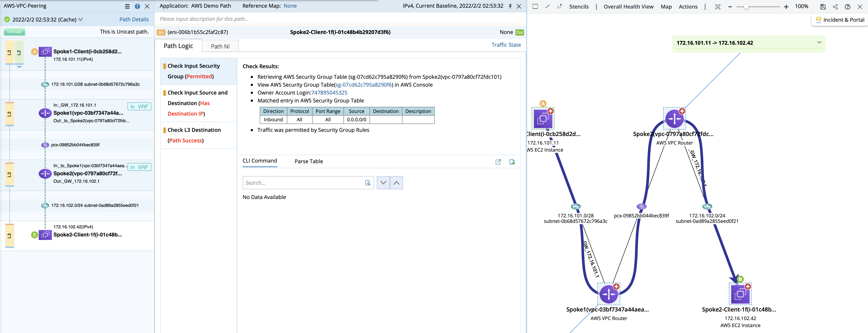
Task: Adjust the map zoom slider
Action: click(746, 7)
